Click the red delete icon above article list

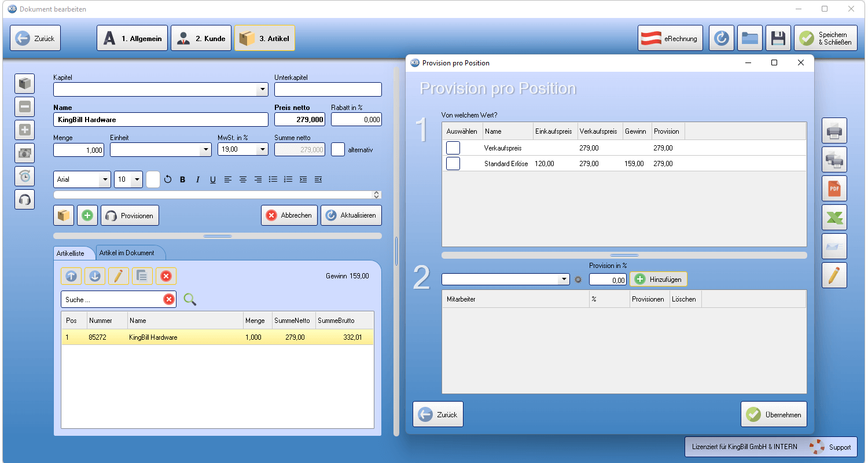166,276
